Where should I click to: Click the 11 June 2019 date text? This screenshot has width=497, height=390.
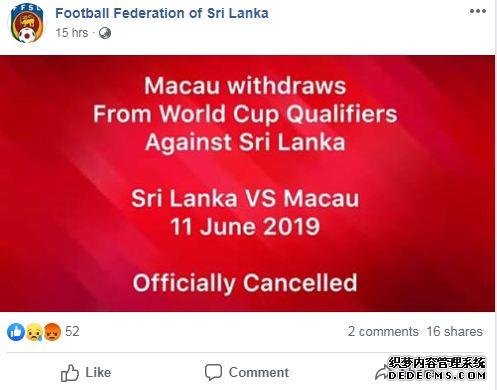point(245,227)
